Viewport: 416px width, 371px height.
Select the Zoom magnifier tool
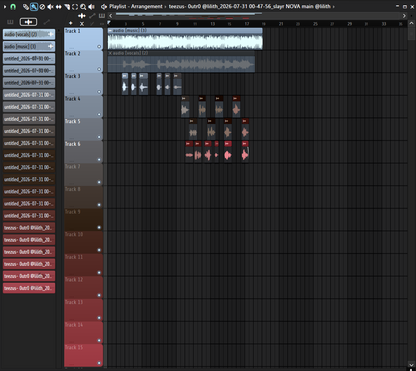(83, 7)
